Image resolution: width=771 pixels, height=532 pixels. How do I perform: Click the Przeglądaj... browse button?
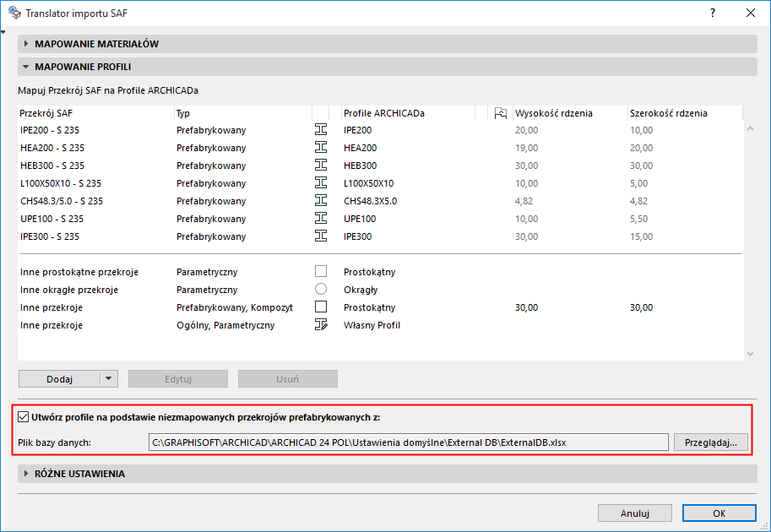(x=710, y=442)
